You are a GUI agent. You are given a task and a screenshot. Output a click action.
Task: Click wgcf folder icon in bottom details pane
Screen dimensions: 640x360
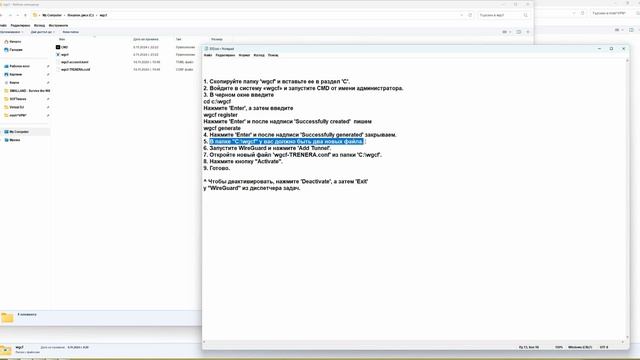[6, 350]
